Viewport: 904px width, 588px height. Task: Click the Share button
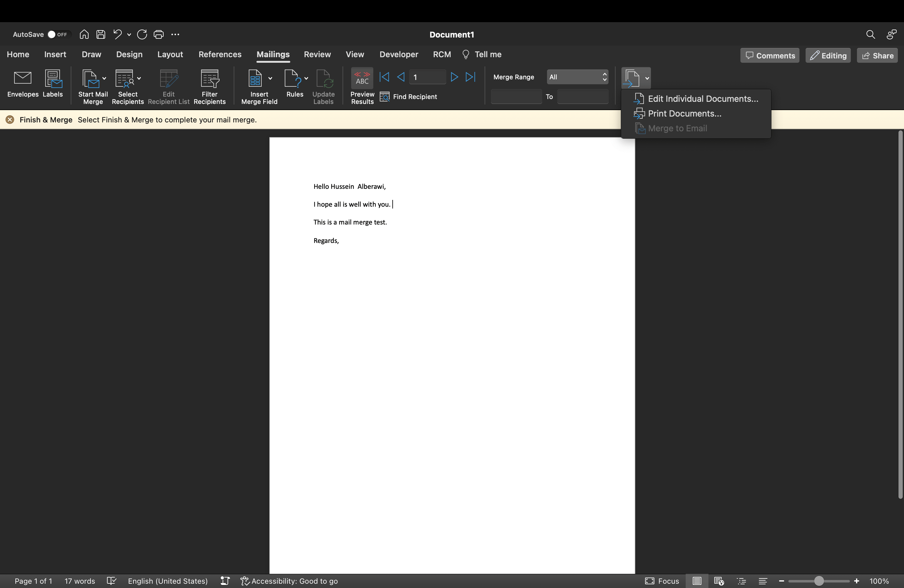(877, 55)
